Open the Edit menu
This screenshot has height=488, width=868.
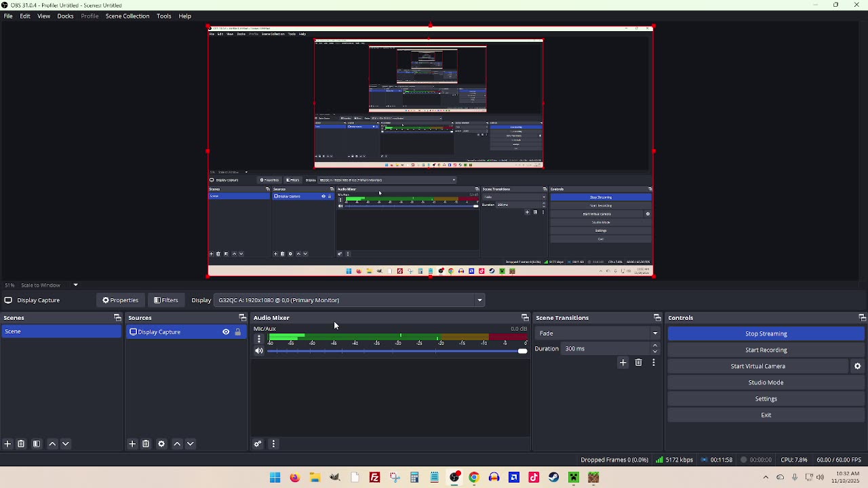pos(25,16)
